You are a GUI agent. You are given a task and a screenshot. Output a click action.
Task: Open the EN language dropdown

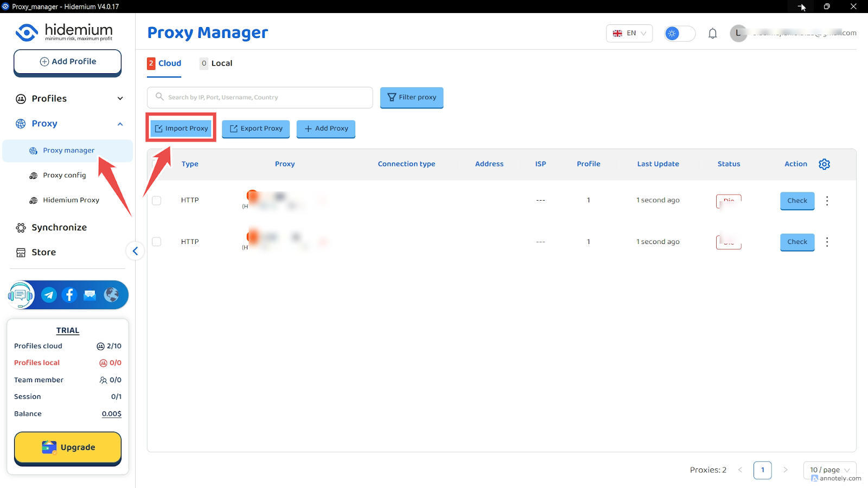[629, 33]
